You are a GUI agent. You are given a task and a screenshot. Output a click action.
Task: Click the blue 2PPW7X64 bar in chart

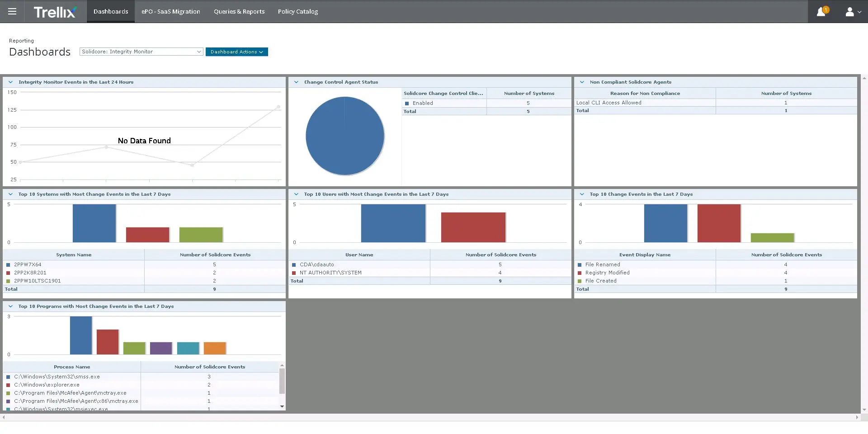click(94, 223)
